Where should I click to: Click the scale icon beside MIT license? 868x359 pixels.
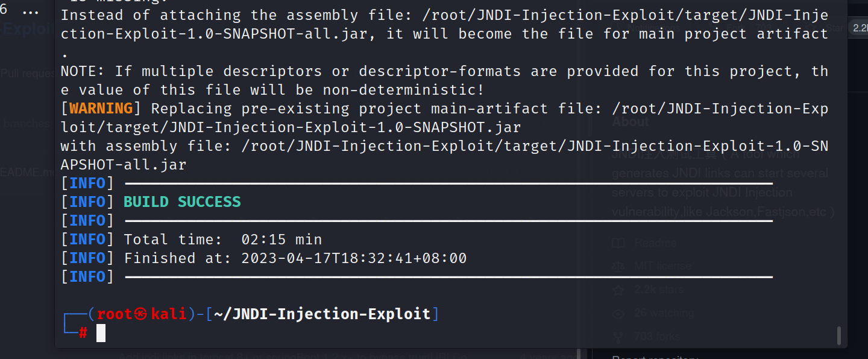click(x=617, y=267)
